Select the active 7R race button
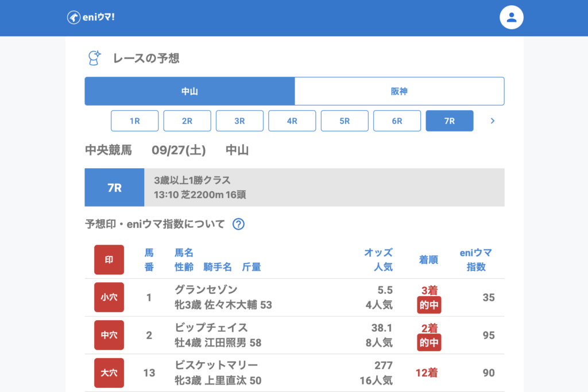This screenshot has width=588, height=392. click(x=449, y=121)
